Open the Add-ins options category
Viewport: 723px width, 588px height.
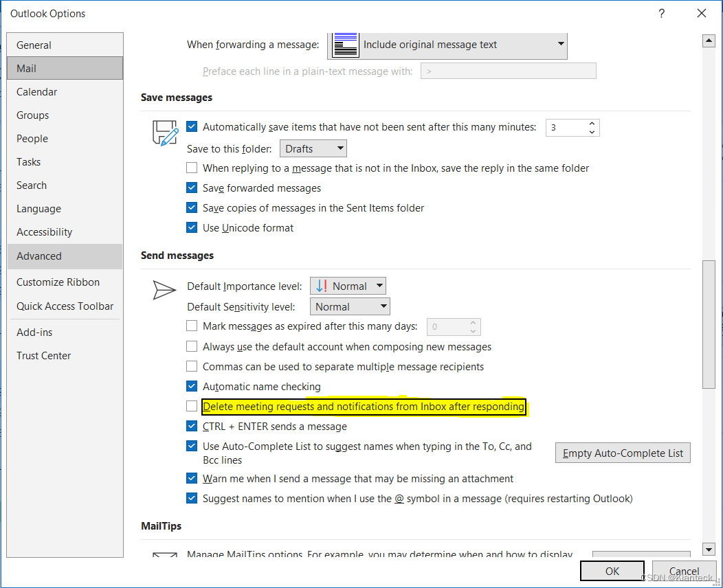click(x=65, y=332)
